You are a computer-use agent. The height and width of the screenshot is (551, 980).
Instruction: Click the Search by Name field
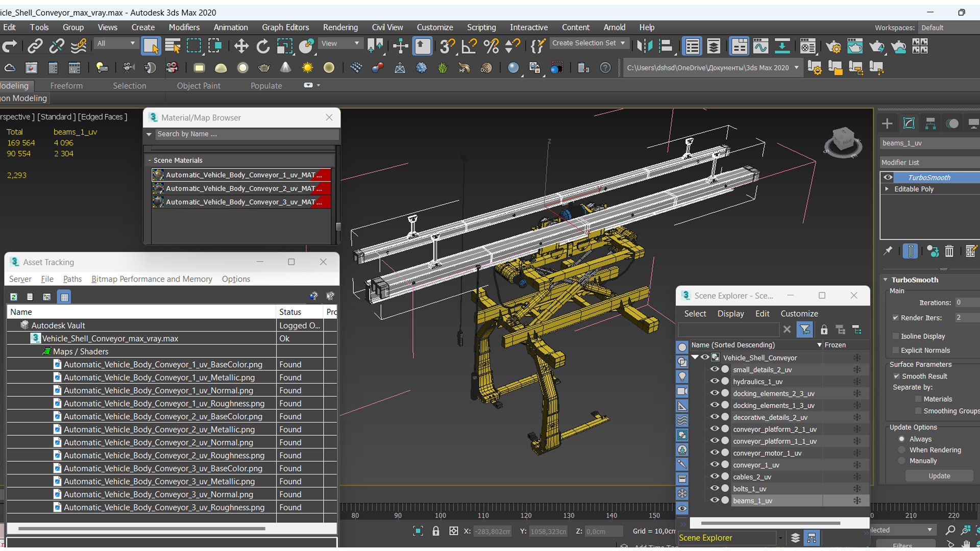tap(247, 134)
